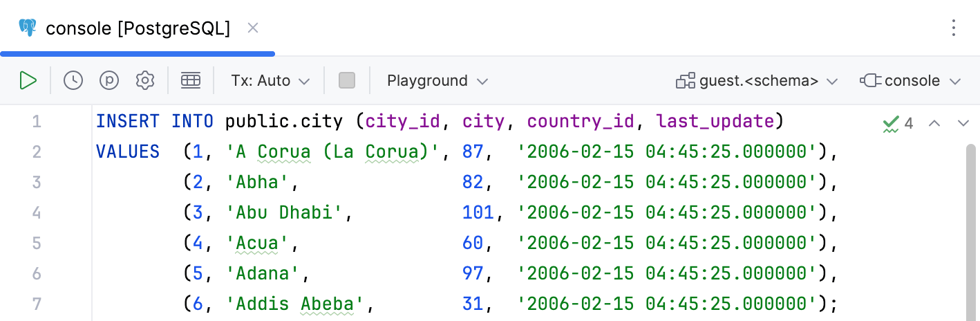Click the vertical editor scrollbar
The image size is (980, 321).
(972, 232)
